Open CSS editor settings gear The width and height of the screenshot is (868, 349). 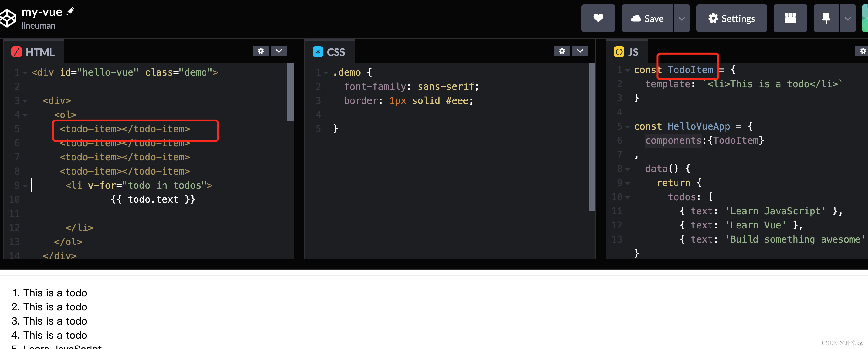point(562,51)
